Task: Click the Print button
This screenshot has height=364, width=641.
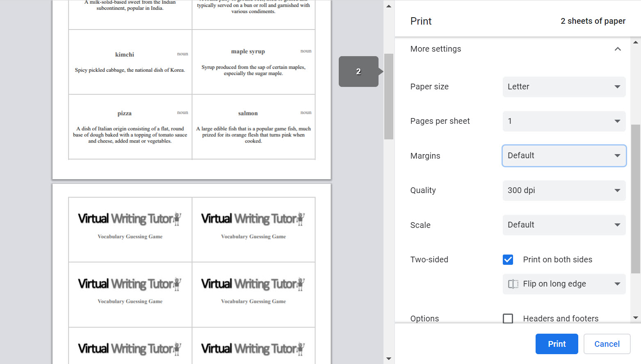Action: pos(557,344)
